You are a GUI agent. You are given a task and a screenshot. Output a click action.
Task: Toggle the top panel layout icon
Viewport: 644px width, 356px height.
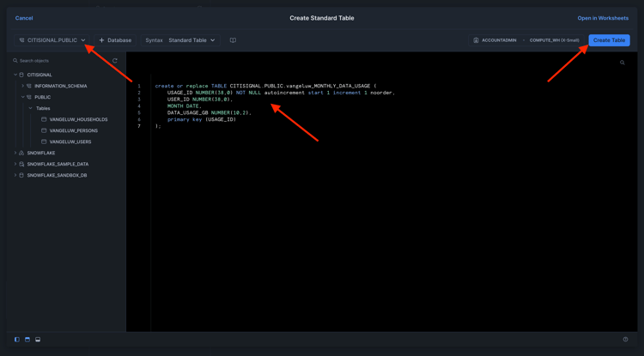point(27,340)
